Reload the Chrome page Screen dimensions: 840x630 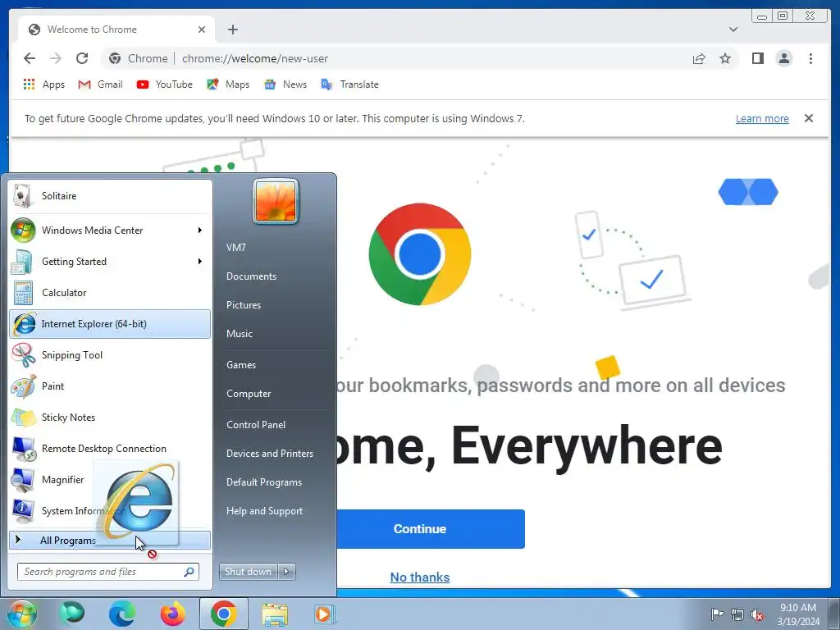coord(82,58)
